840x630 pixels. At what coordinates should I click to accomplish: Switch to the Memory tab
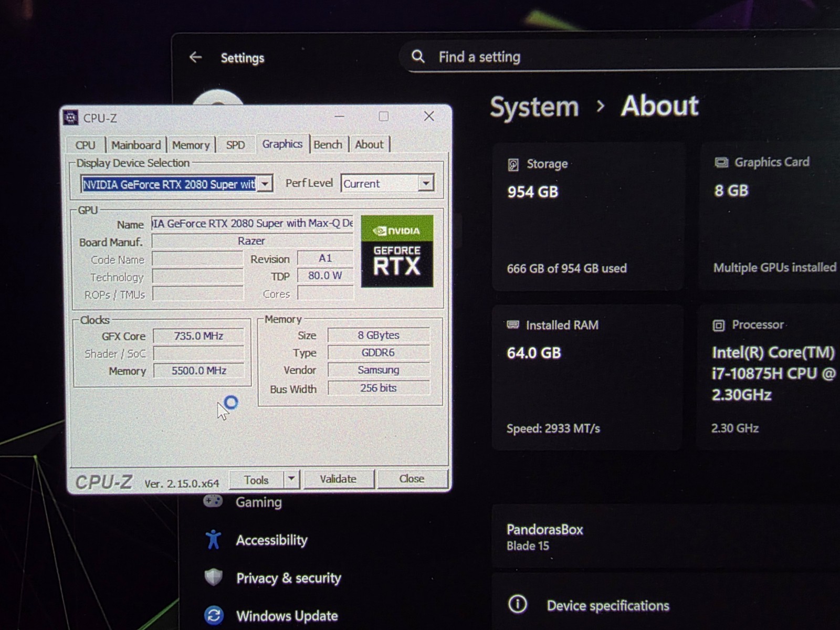click(191, 145)
